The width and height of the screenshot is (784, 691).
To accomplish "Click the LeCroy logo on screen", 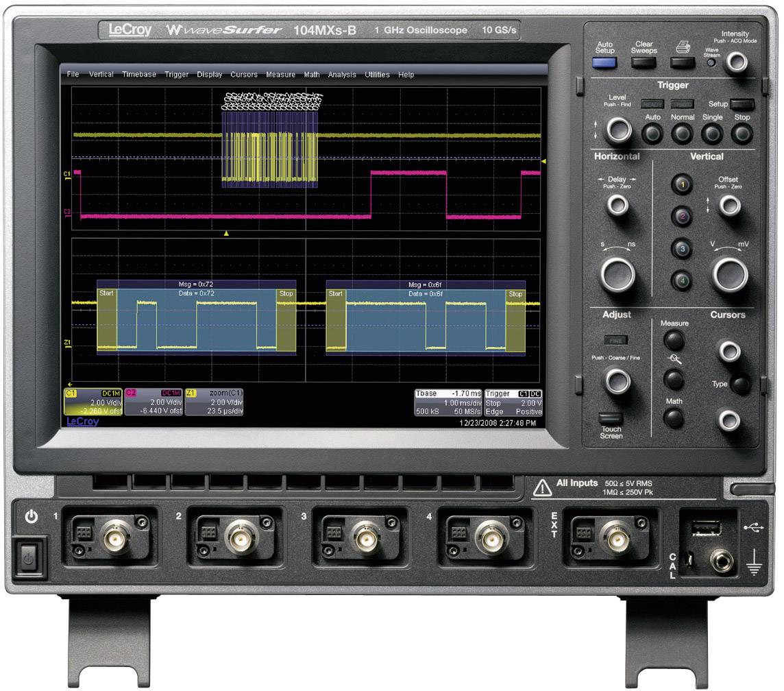I will pyautogui.click(x=82, y=420).
